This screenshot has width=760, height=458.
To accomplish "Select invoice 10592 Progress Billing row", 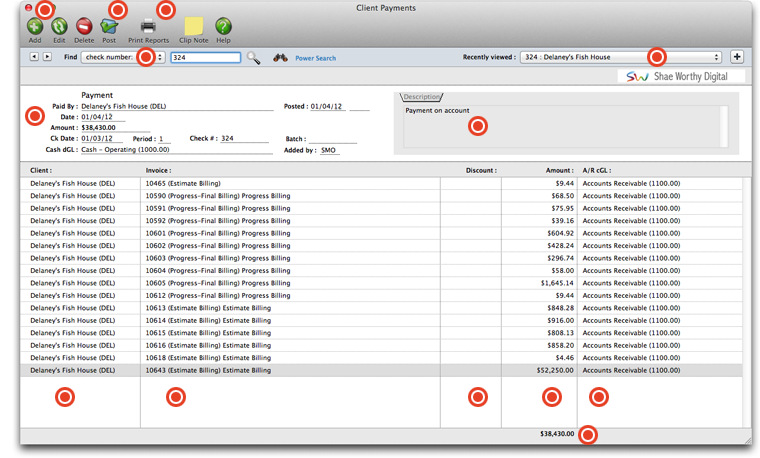I will [381, 221].
